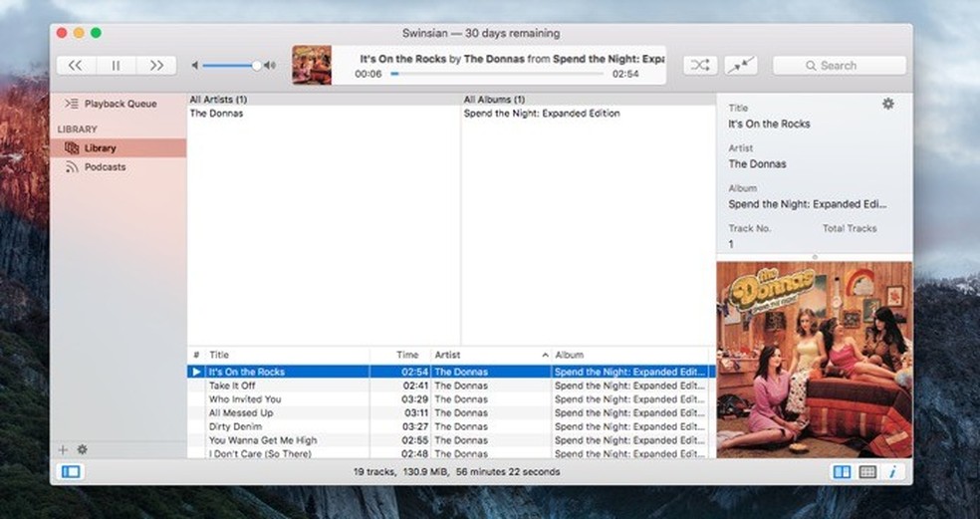Toggle the sidebar visibility button
The height and width of the screenshot is (519, 980).
(x=70, y=471)
